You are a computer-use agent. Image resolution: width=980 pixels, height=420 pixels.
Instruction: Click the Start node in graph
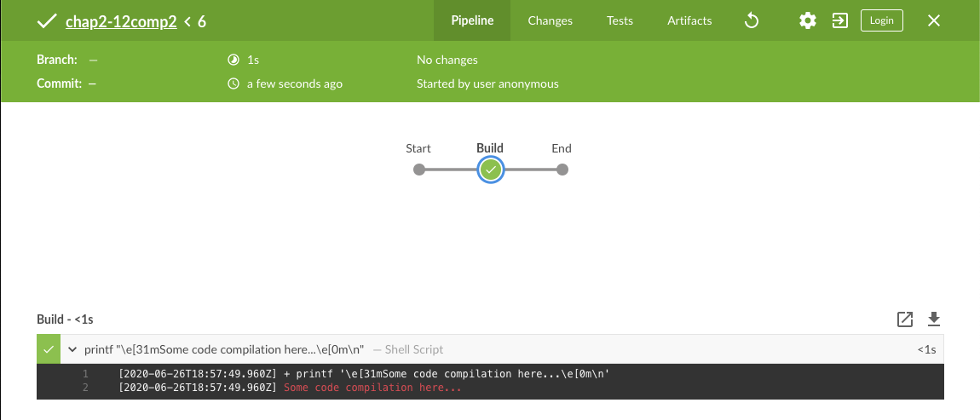[419, 170]
